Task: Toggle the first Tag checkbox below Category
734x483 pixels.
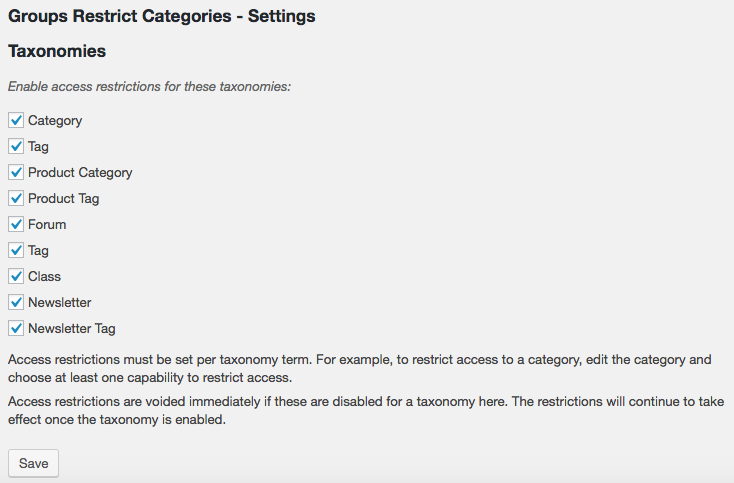Action: (16, 146)
